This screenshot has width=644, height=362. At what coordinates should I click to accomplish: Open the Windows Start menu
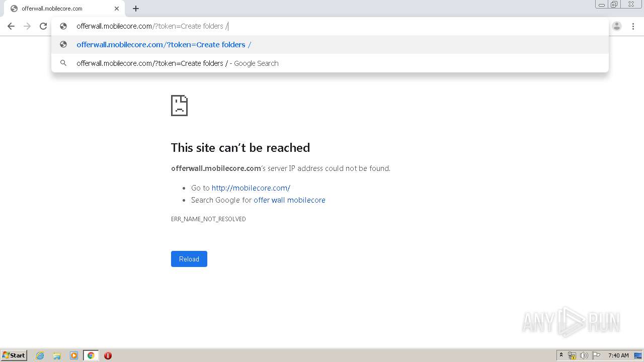pyautogui.click(x=14, y=355)
